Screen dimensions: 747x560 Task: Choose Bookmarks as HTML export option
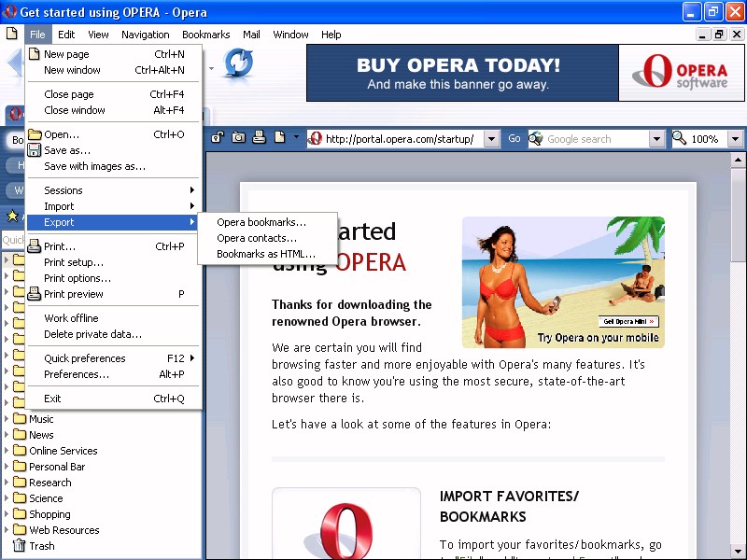(265, 254)
